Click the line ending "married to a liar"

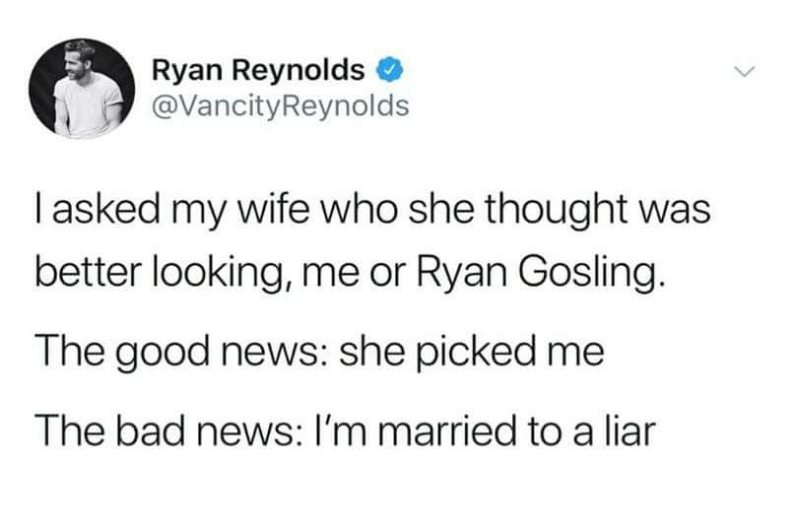tap(346, 431)
